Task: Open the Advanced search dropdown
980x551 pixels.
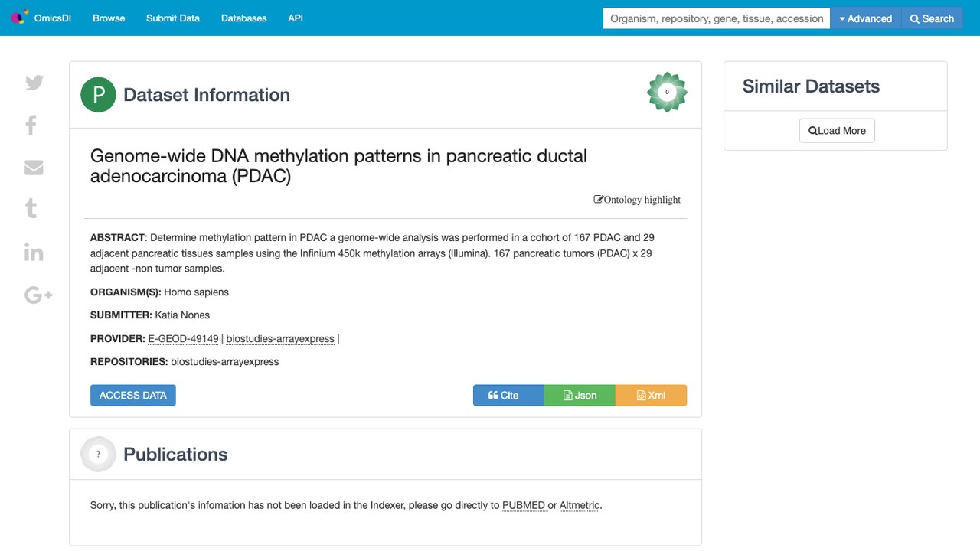Action: click(x=865, y=18)
